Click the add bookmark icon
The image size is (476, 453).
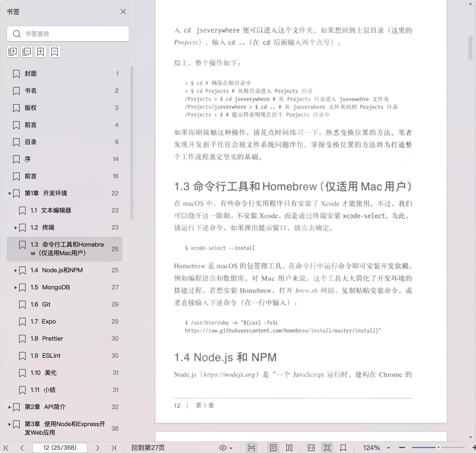[x=41, y=52]
